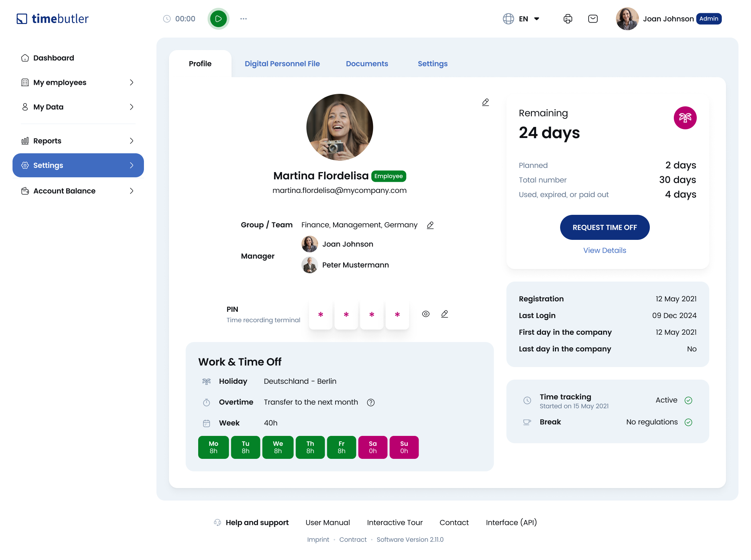Click the pencil icon beside the PIN

pyautogui.click(x=444, y=314)
